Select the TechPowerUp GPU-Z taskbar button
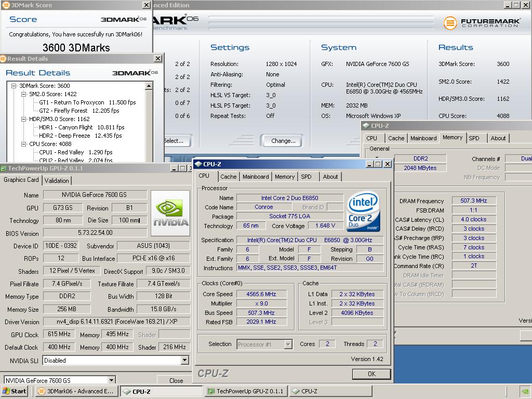The height and width of the screenshot is (399, 532). (246, 391)
